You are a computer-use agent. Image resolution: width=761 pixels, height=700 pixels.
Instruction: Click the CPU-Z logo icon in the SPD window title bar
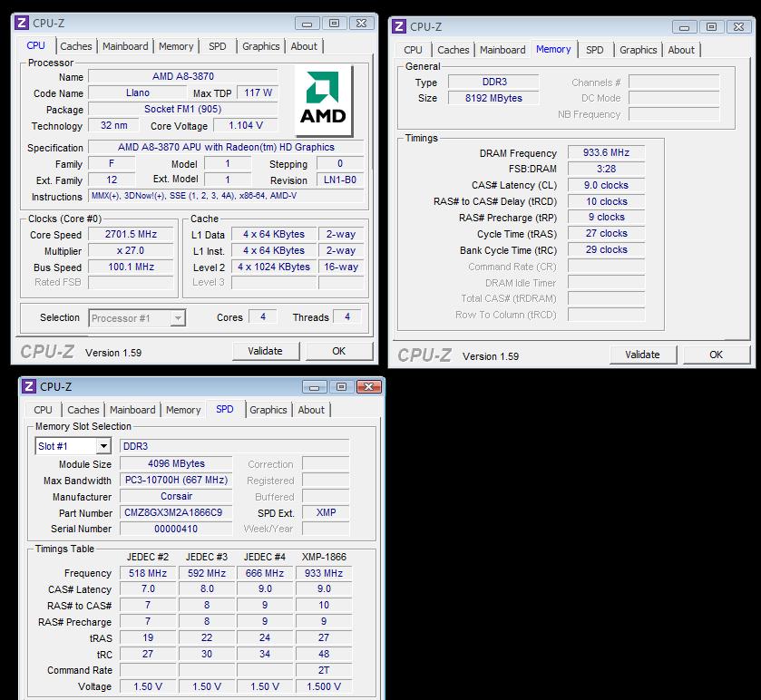point(29,386)
